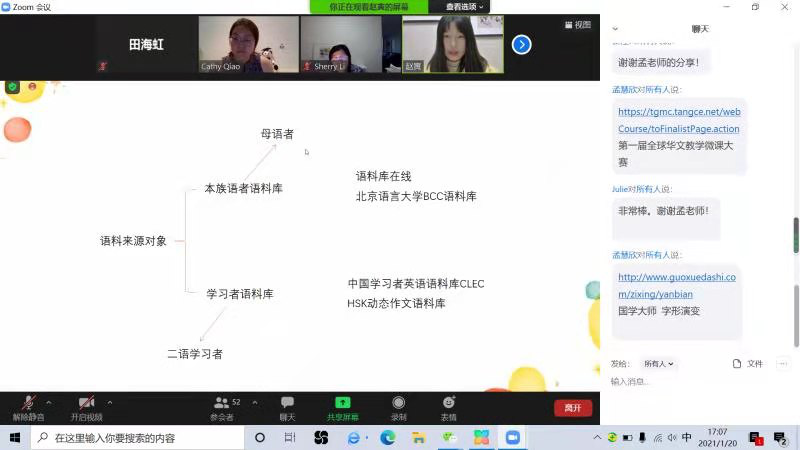Click the chat more-options ellipsis button
The width and height of the screenshot is (800, 450).
click(x=782, y=364)
